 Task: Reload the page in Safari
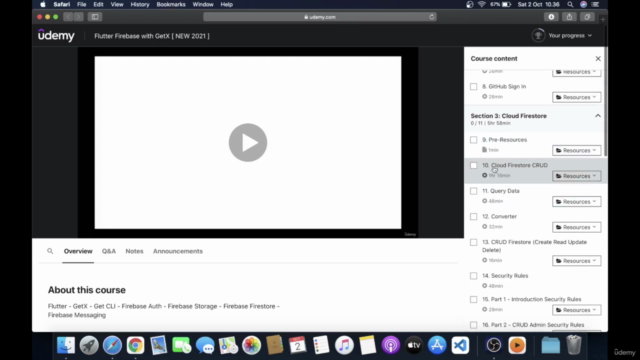pyautogui.click(x=431, y=17)
